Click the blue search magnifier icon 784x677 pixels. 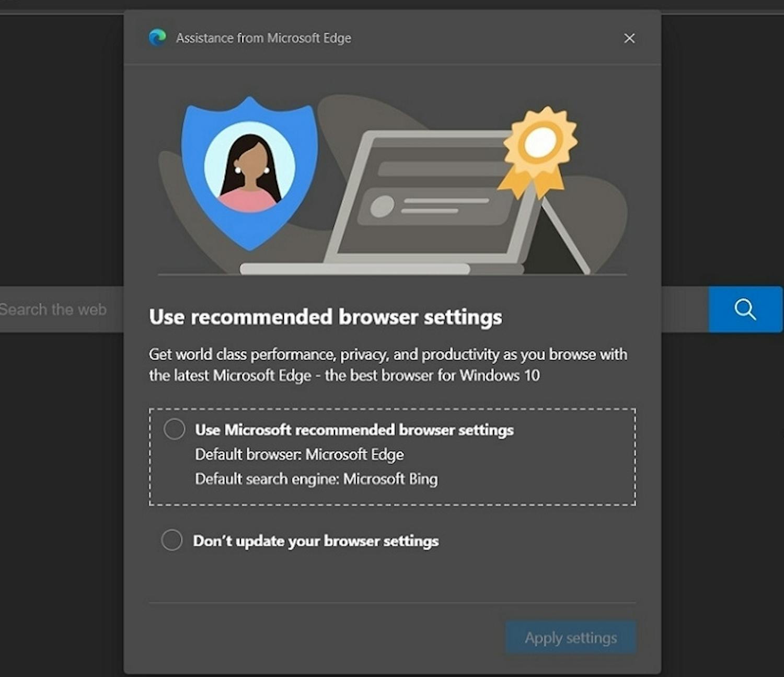744,309
